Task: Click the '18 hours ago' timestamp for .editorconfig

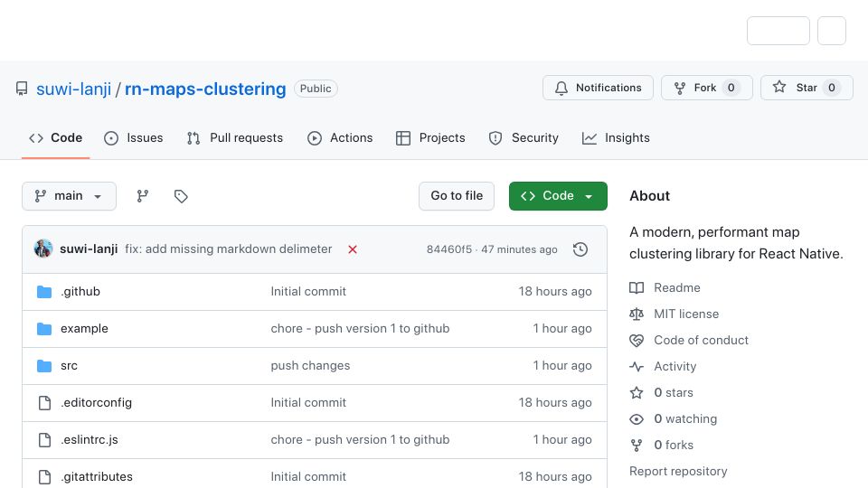Action: [x=555, y=403]
